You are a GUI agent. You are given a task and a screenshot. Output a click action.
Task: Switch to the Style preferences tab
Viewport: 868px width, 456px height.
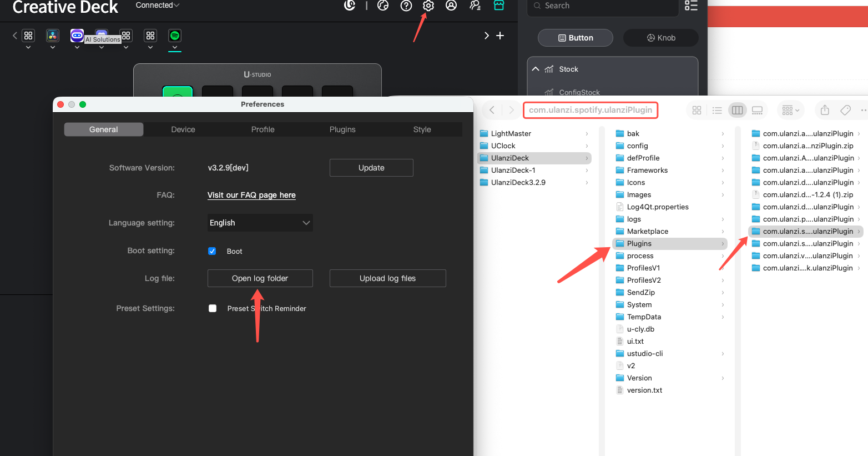click(422, 129)
